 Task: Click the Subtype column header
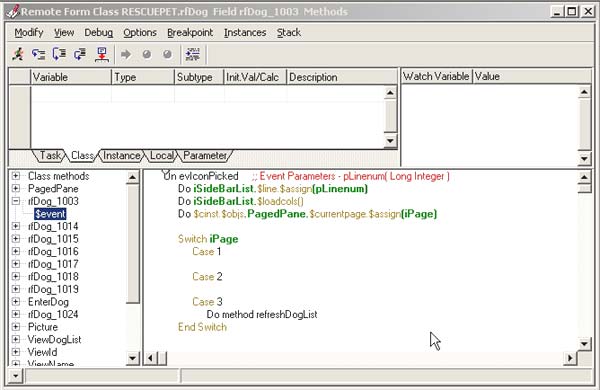point(199,77)
